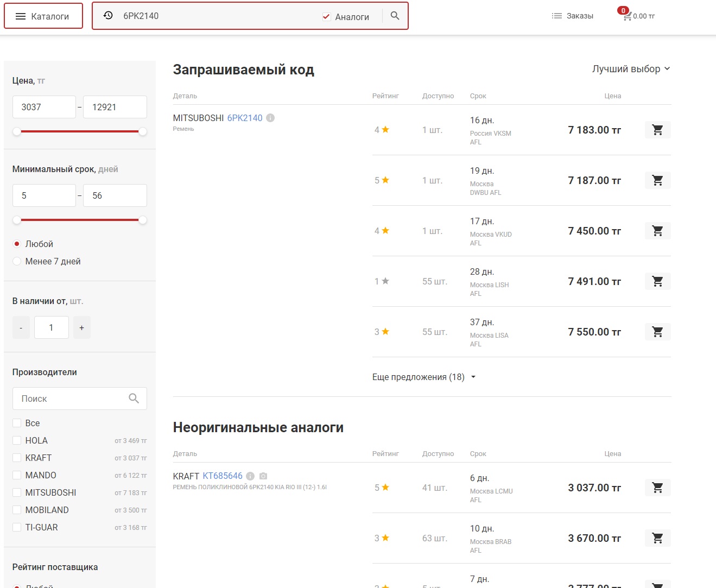Increase in-stock quantity with plus button
This screenshot has height=588, width=716.
[82, 327]
